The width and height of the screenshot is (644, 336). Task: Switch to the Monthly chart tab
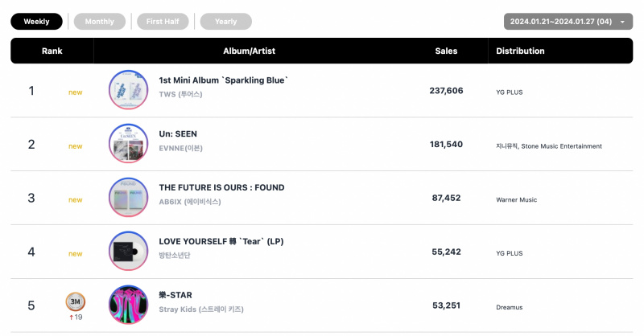pos(99,22)
